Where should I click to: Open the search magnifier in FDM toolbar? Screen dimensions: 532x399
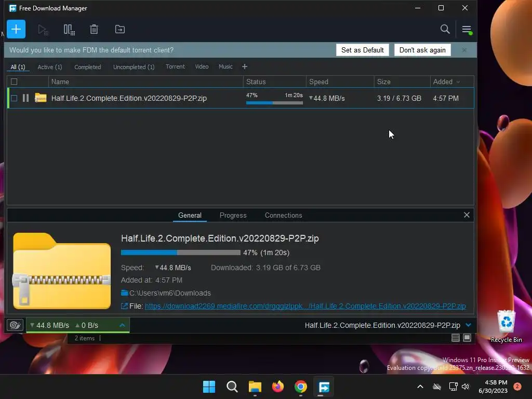coord(445,29)
